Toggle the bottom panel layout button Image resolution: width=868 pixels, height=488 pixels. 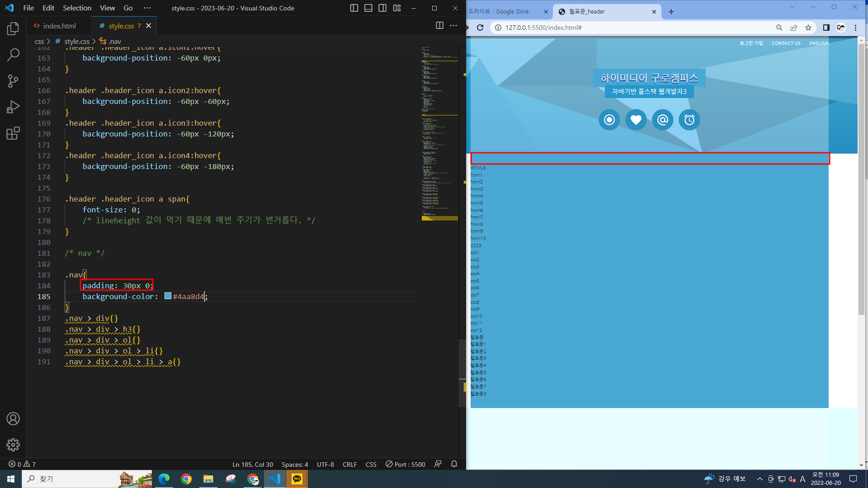(368, 8)
